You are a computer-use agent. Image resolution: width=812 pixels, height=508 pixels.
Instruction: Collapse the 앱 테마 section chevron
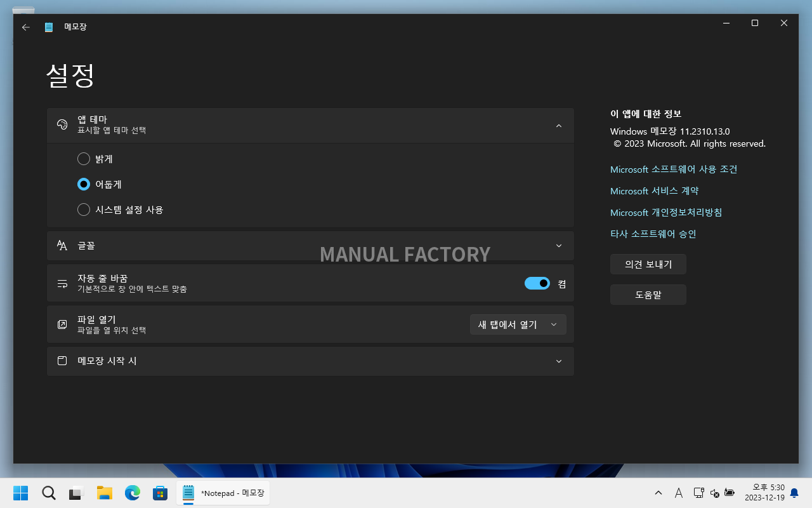click(x=559, y=126)
